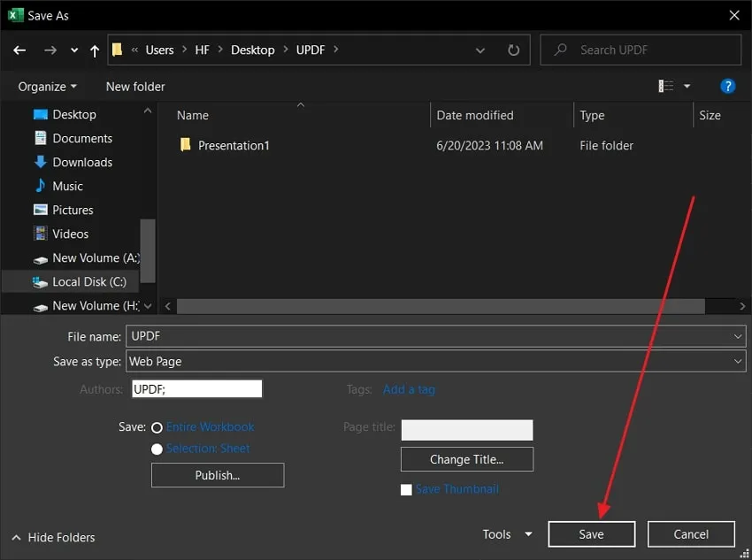Screen dimensions: 752x560
Task: Sort files by Date modified column
Action: pos(475,115)
